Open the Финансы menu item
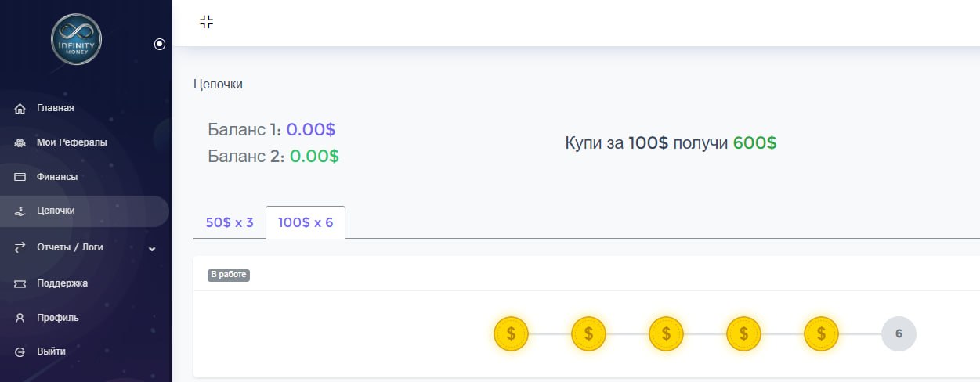Viewport: 980px width, 382px height. (x=57, y=177)
